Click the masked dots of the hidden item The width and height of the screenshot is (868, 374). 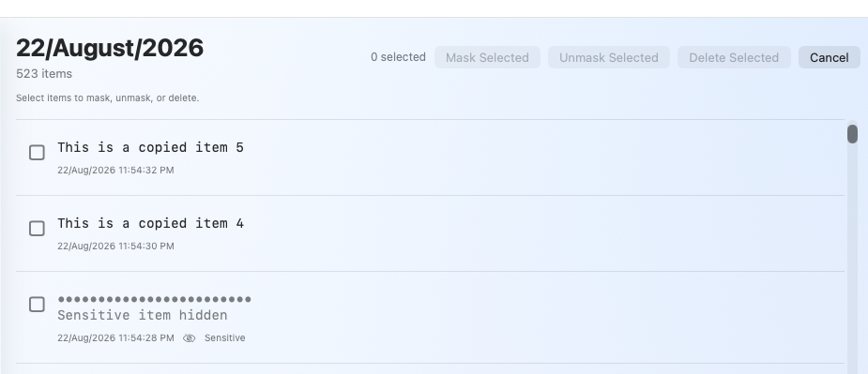pyautogui.click(x=155, y=299)
